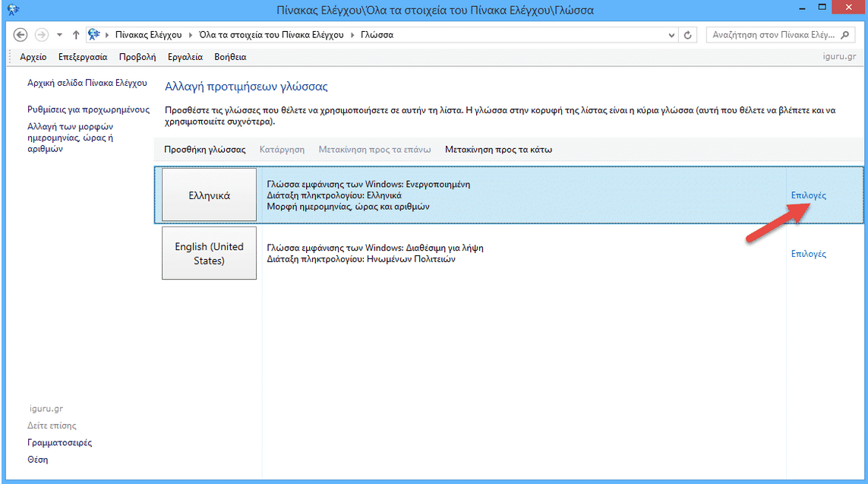Click the search magnifier icon

(844, 35)
